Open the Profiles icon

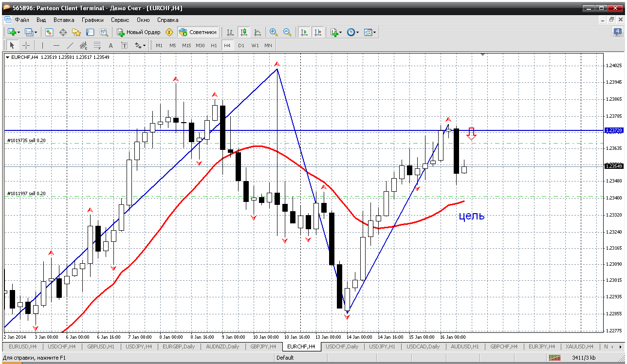[29, 32]
